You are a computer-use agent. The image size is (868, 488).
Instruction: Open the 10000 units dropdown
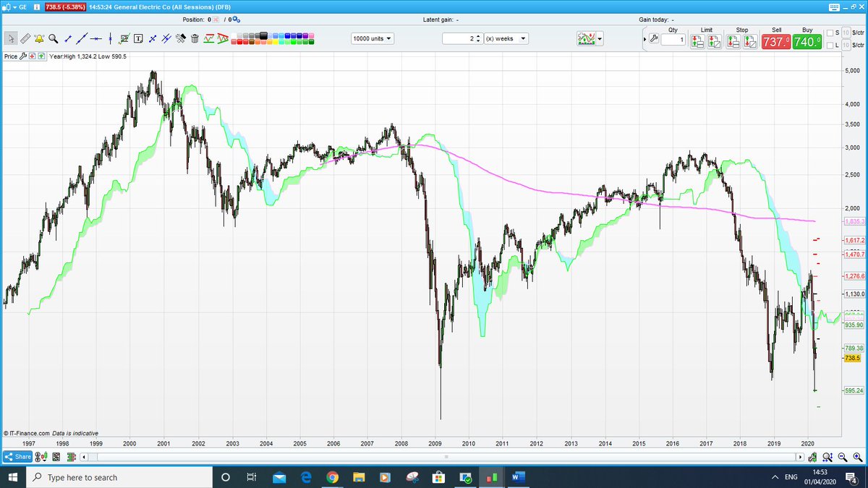pyautogui.click(x=373, y=38)
